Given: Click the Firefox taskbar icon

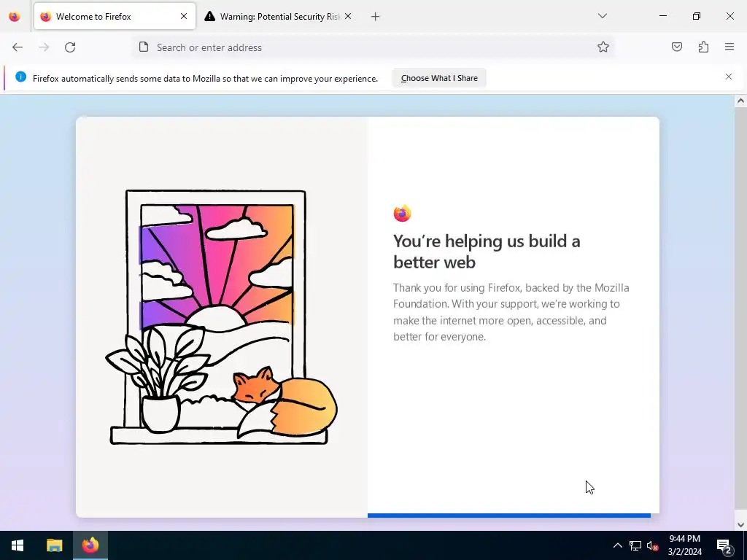Looking at the screenshot, I should (x=90, y=545).
